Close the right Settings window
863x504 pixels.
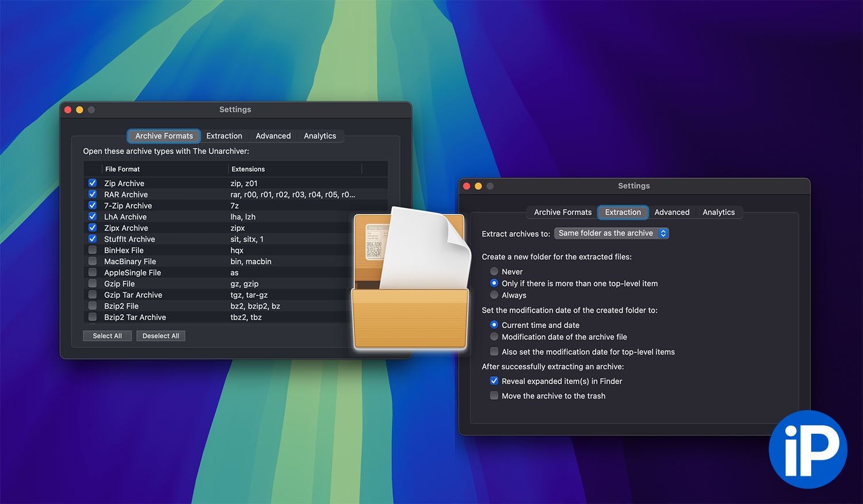tap(467, 186)
